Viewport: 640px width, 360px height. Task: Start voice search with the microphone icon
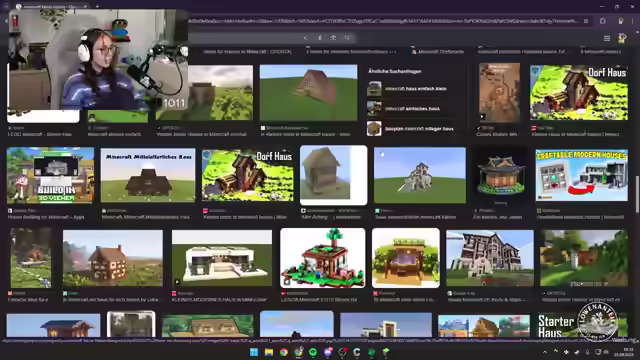click(320, 38)
